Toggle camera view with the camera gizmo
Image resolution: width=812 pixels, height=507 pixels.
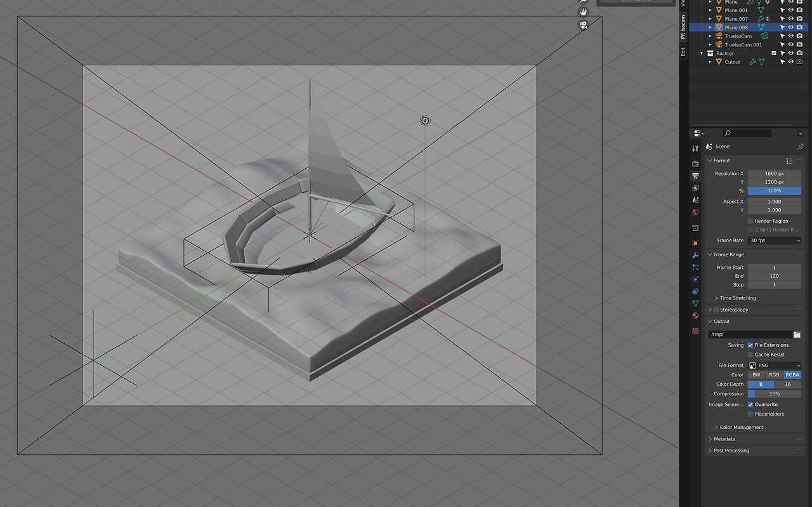click(584, 25)
